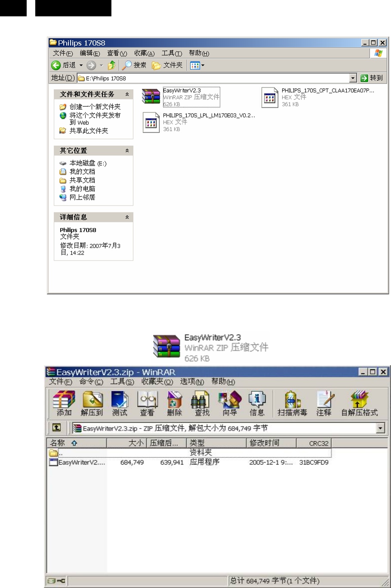This screenshot has height=588, width=391.
Task: Open Explorer 工具(T) menu
Action: [x=172, y=53]
